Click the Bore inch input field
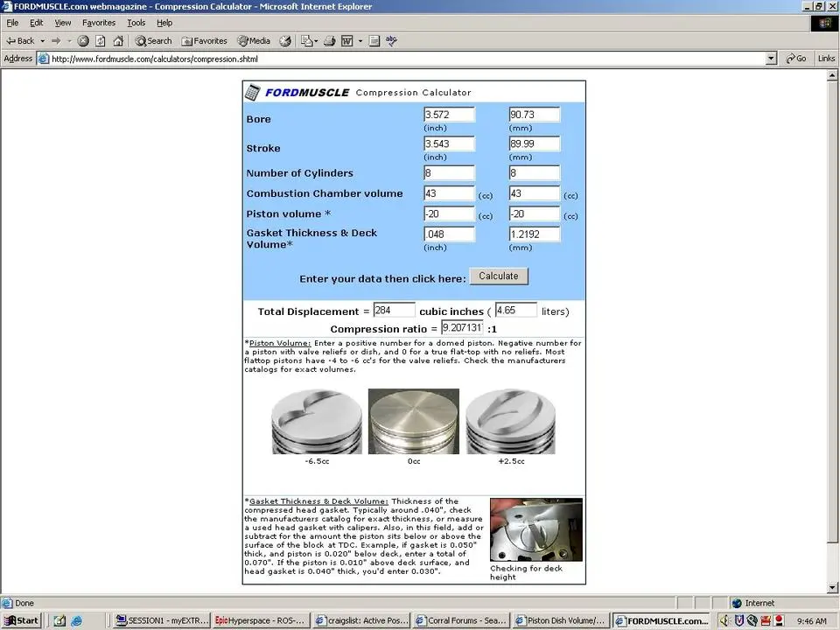 (449, 115)
